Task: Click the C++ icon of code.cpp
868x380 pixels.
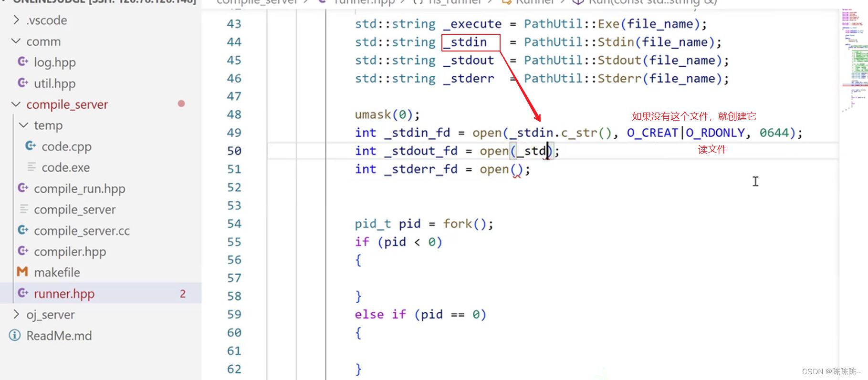Action: point(31,146)
